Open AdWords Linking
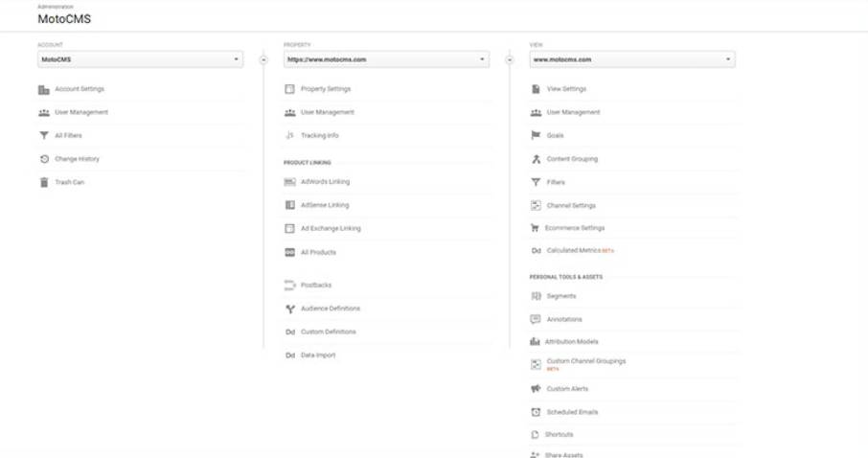 click(x=325, y=181)
